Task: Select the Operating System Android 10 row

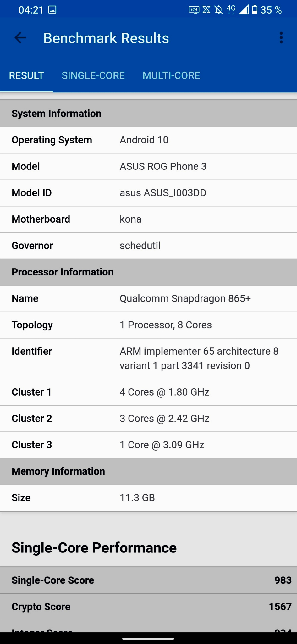Action: [x=148, y=140]
